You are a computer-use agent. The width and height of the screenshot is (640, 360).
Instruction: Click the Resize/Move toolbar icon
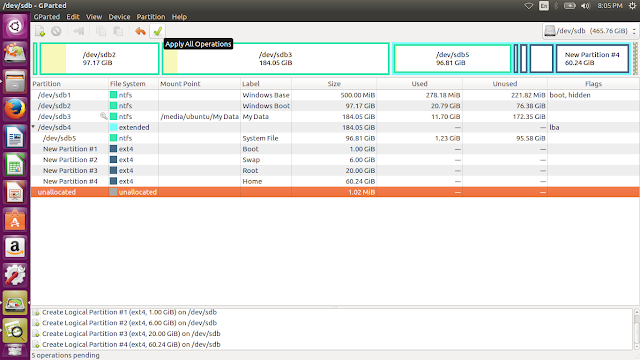coord(78,31)
